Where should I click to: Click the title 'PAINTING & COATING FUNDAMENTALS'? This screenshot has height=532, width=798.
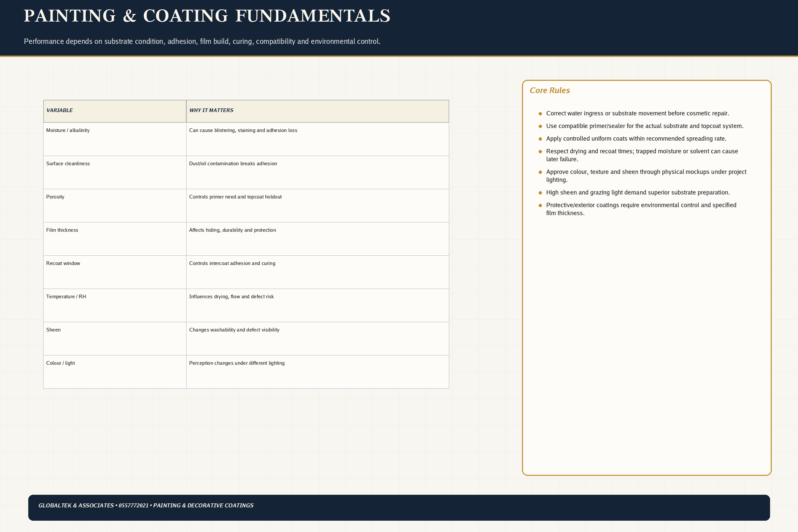point(207,16)
